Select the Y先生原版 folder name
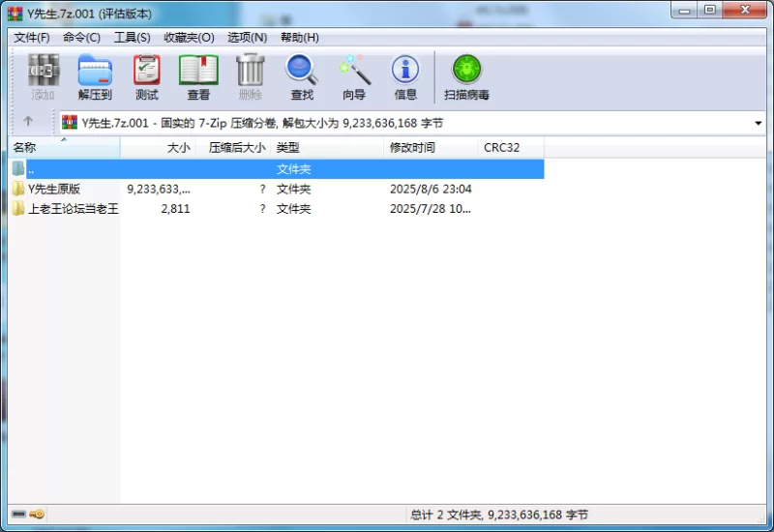The height and width of the screenshot is (532, 774). coord(54,189)
